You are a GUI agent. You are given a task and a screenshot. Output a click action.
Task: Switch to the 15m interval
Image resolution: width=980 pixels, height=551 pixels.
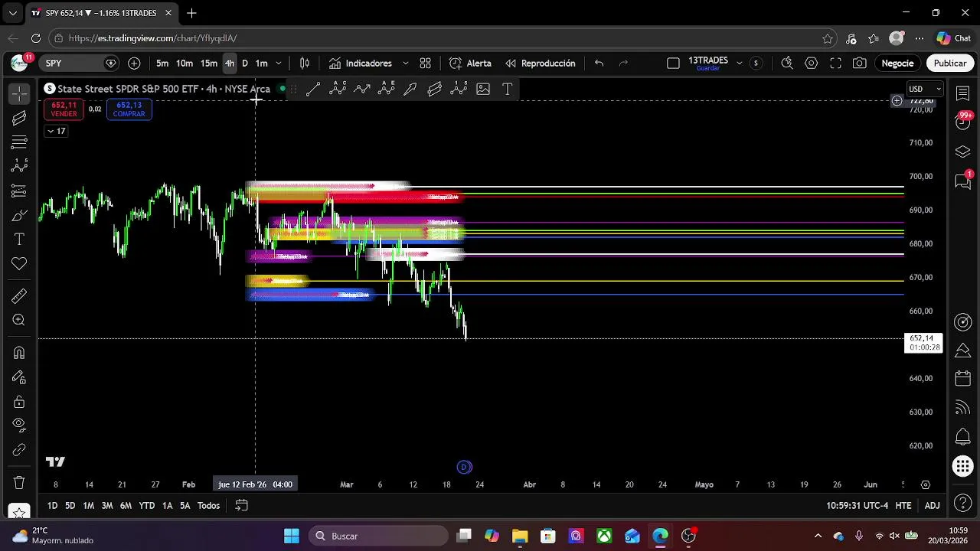209,64
